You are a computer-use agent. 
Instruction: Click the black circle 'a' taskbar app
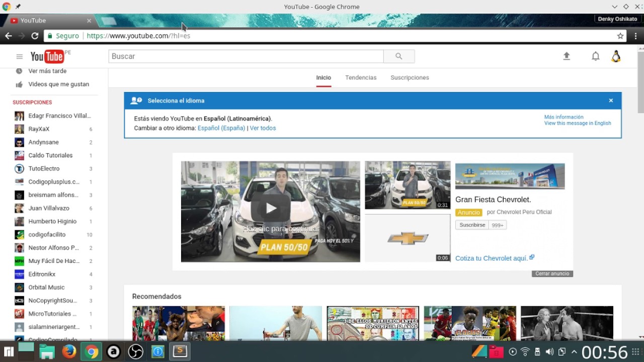[x=114, y=351]
